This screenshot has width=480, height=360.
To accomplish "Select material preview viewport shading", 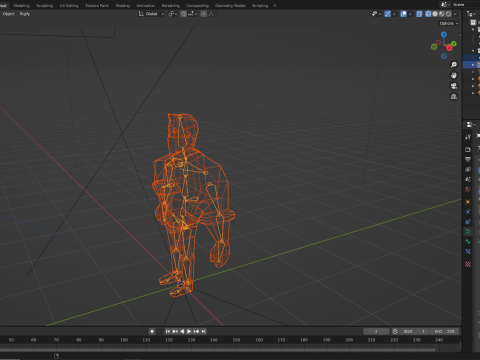I will 442,14.
